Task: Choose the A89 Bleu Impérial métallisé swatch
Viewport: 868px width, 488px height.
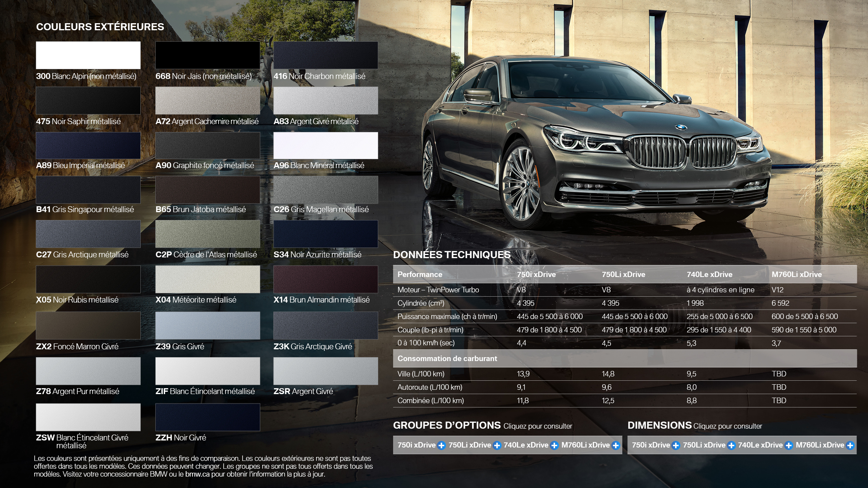Action: (88, 145)
